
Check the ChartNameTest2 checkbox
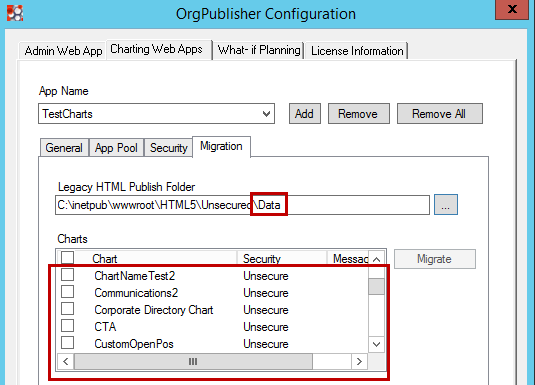[x=67, y=274]
